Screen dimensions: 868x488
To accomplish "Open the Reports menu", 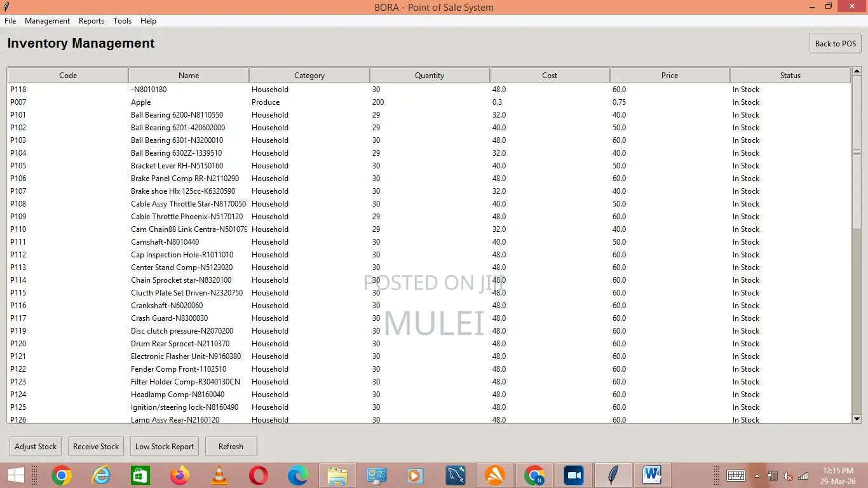I will (92, 21).
